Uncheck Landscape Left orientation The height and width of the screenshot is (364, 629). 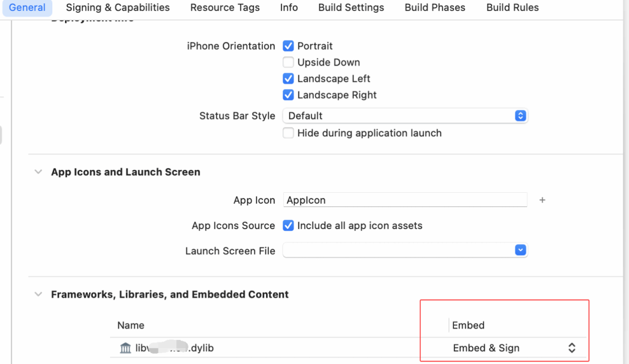[288, 79]
